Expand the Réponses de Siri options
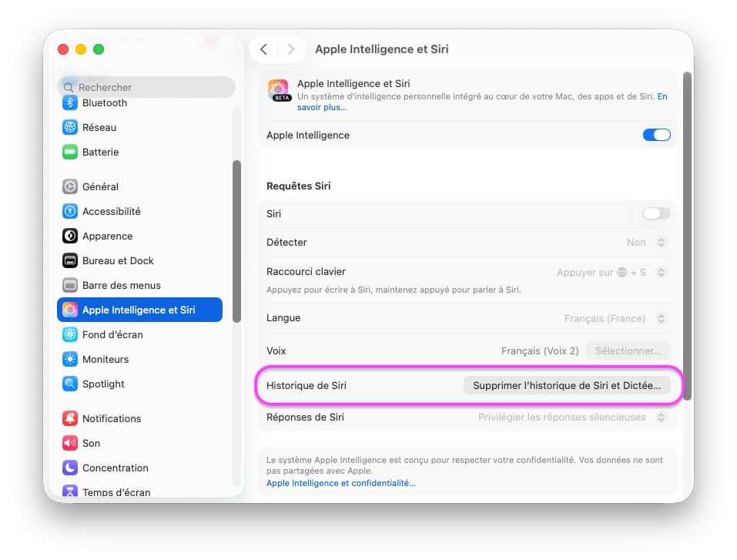Image resolution: width=737 pixels, height=560 pixels. point(662,417)
